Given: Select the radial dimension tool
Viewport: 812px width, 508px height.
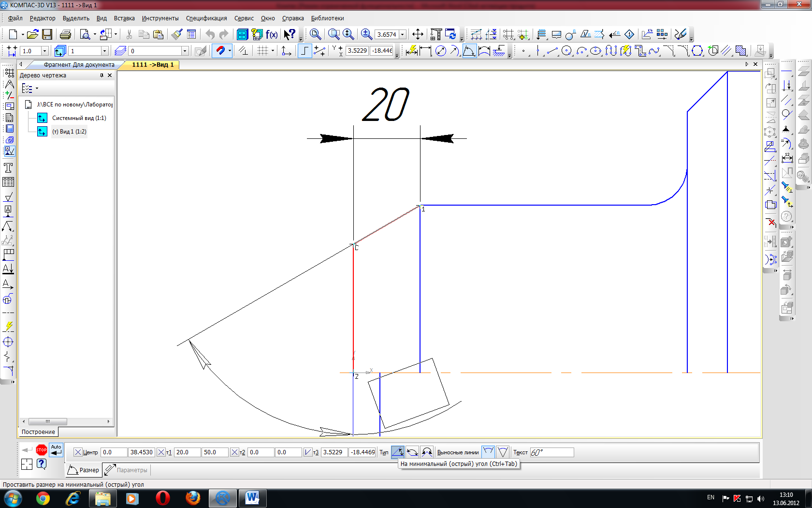Looking at the screenshot, I should coord(455,50).
